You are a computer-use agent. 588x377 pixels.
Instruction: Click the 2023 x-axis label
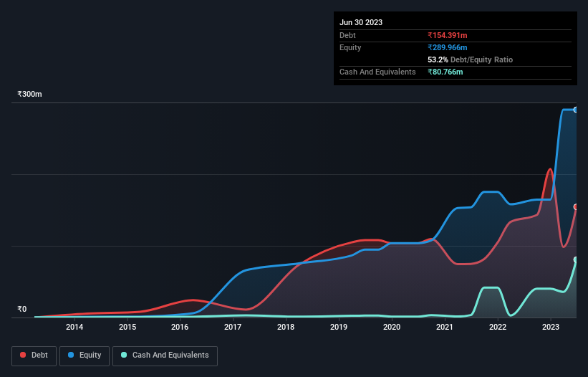click(x=551, y=327)
